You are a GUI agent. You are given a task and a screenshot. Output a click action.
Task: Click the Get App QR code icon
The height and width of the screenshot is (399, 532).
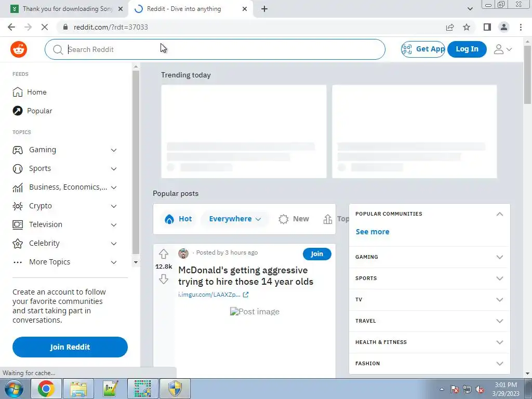click(406, 49)
